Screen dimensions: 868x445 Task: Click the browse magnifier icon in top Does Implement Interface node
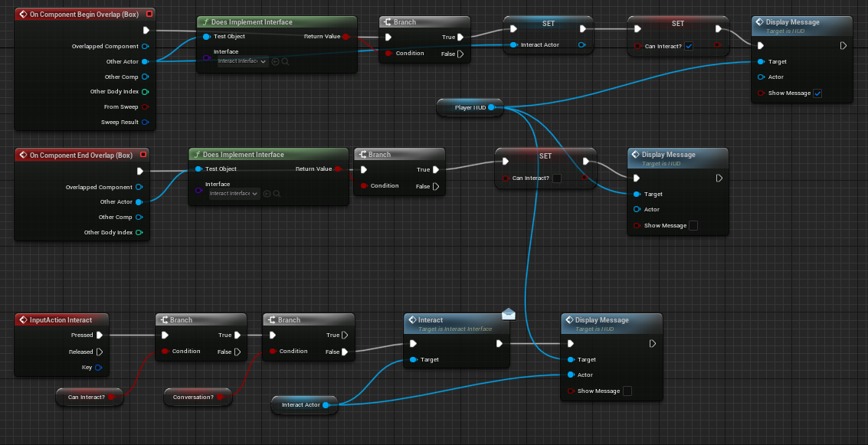point(285,61)
